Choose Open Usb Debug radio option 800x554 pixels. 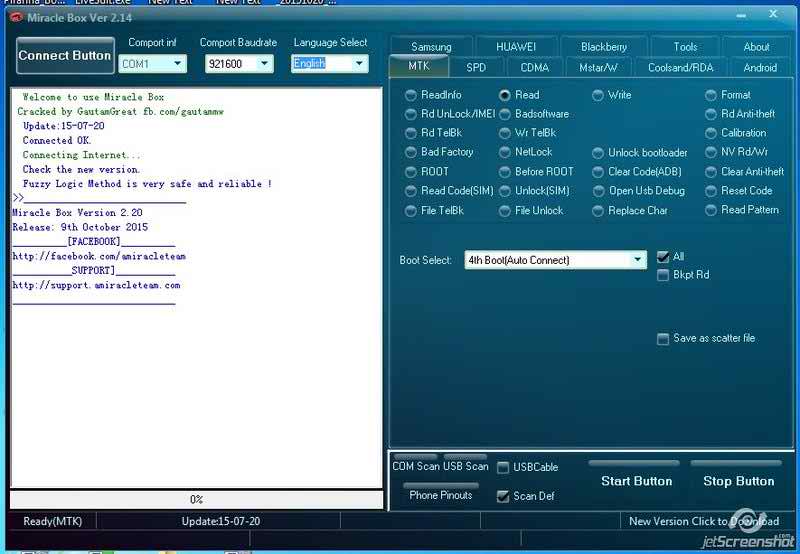[639, 191]
